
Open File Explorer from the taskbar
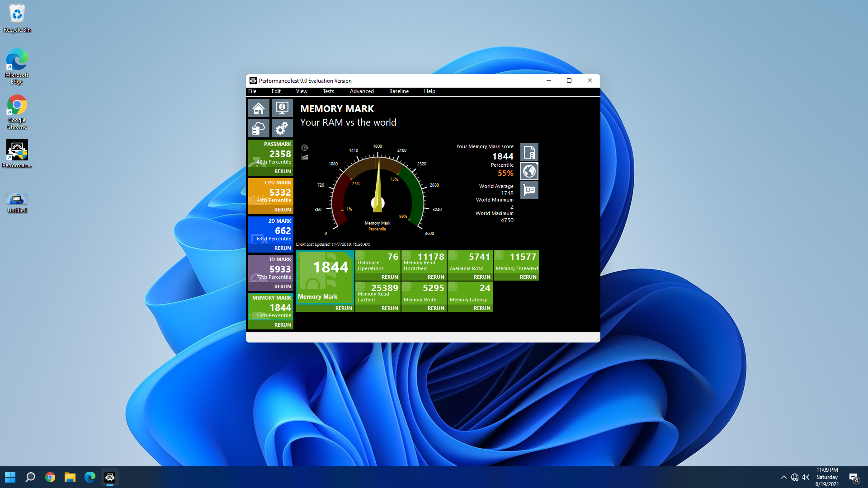tap(70, 477)
